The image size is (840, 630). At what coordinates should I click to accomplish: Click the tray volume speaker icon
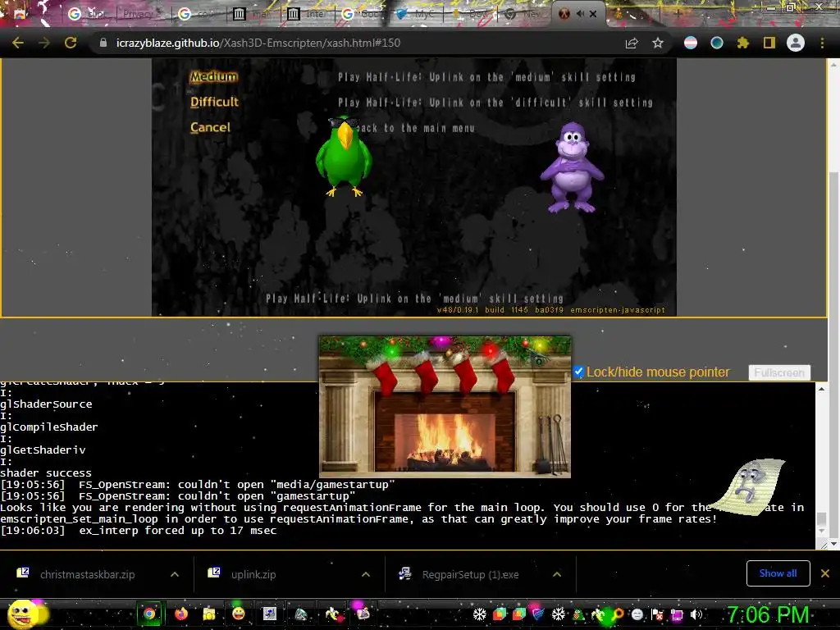click(696, 614)
